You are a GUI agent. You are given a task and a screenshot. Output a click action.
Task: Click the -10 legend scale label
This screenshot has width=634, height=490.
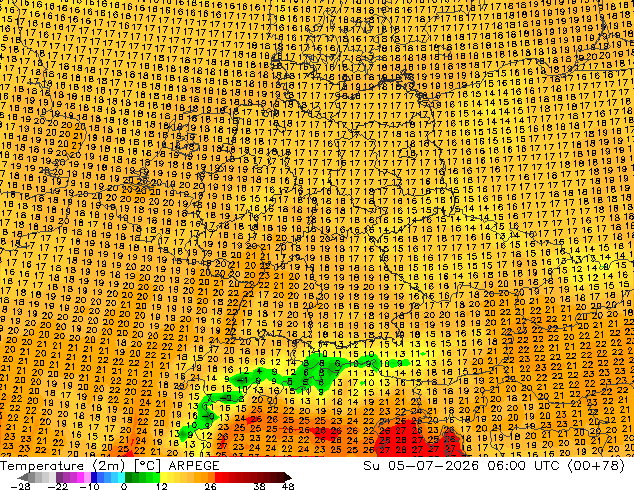[89, 486]
